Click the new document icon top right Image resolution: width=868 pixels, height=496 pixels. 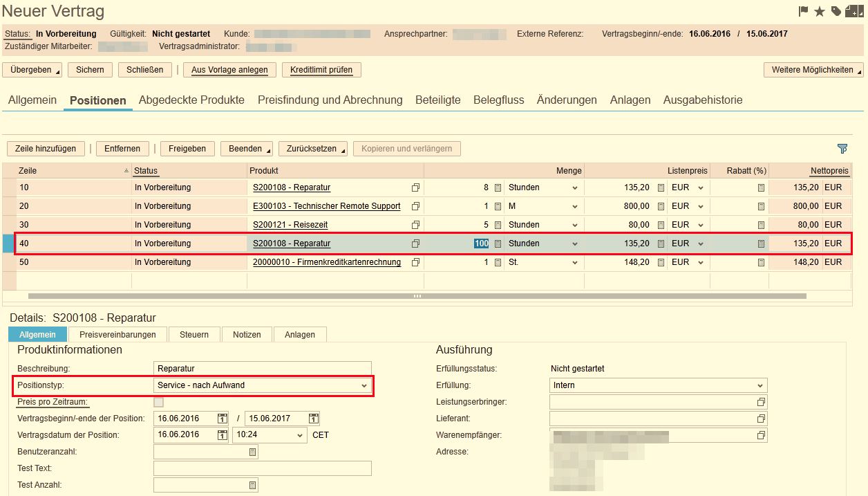click(x=851, y=11)
